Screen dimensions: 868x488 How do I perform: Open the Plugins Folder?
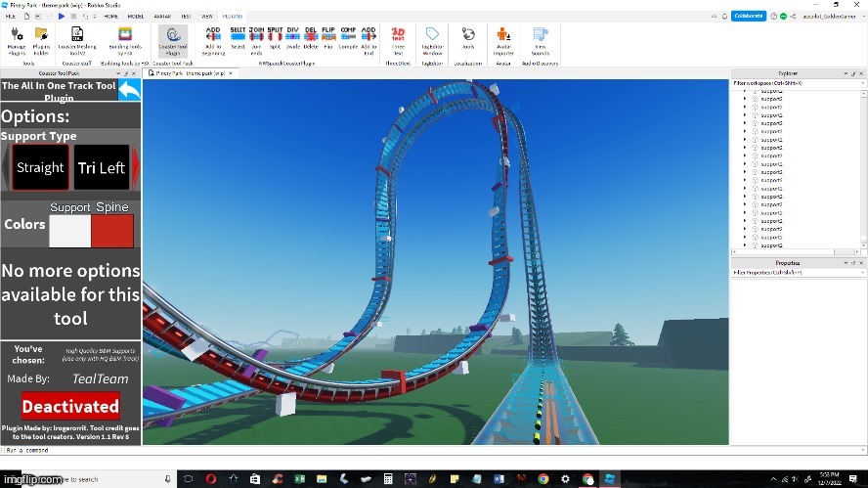[41, 41]
